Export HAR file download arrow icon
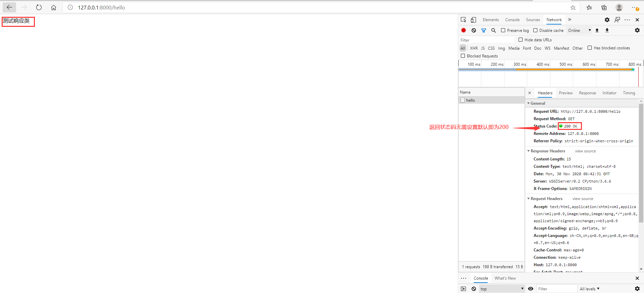Viewport: 644px width, 293px height. pyautogui.click(x=607, y=30)
